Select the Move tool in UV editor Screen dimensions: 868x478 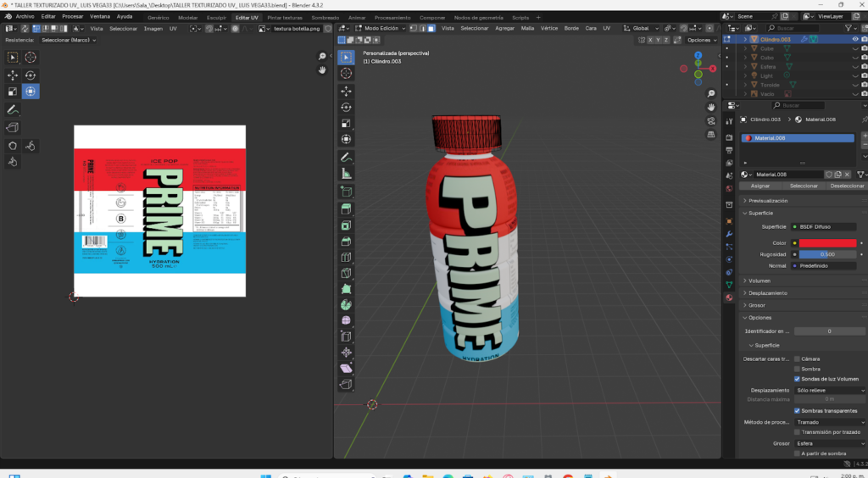[x=12, y=75]
